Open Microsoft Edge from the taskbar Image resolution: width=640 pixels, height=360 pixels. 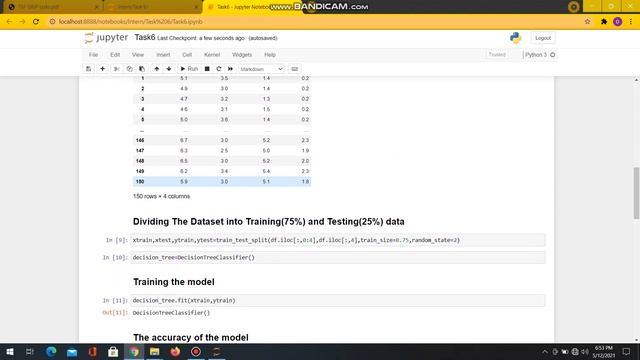pos(51,351)
